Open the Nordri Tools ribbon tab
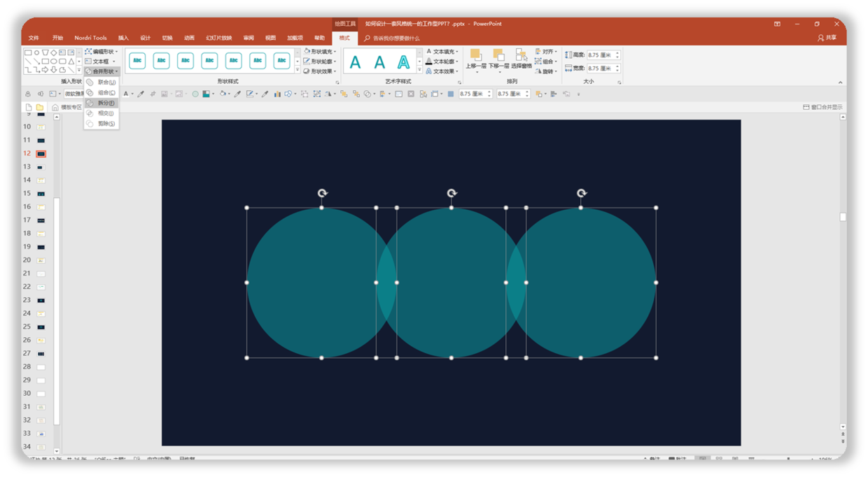 coord(91,38)
